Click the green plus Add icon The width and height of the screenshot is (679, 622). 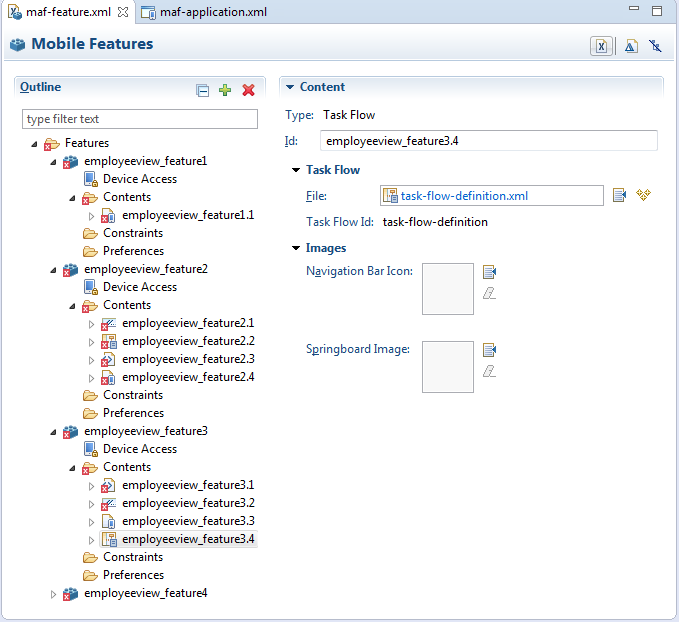tap(225, 90)
